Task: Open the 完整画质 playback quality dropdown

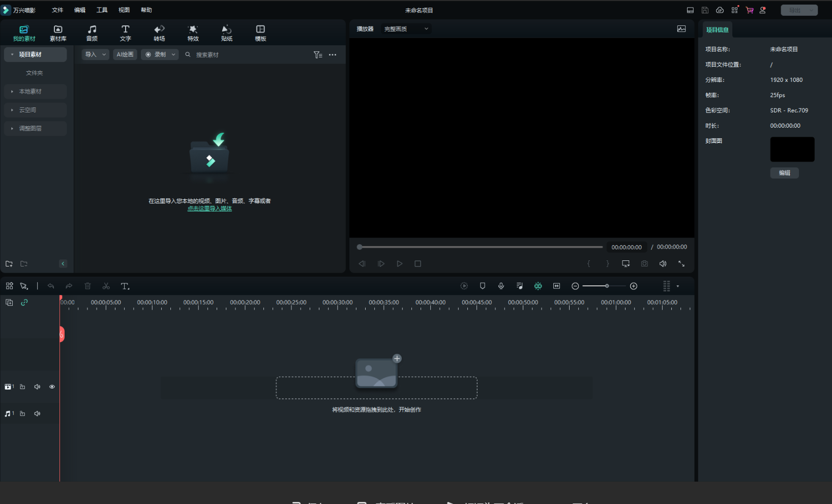Action: (x=406, y=29)
